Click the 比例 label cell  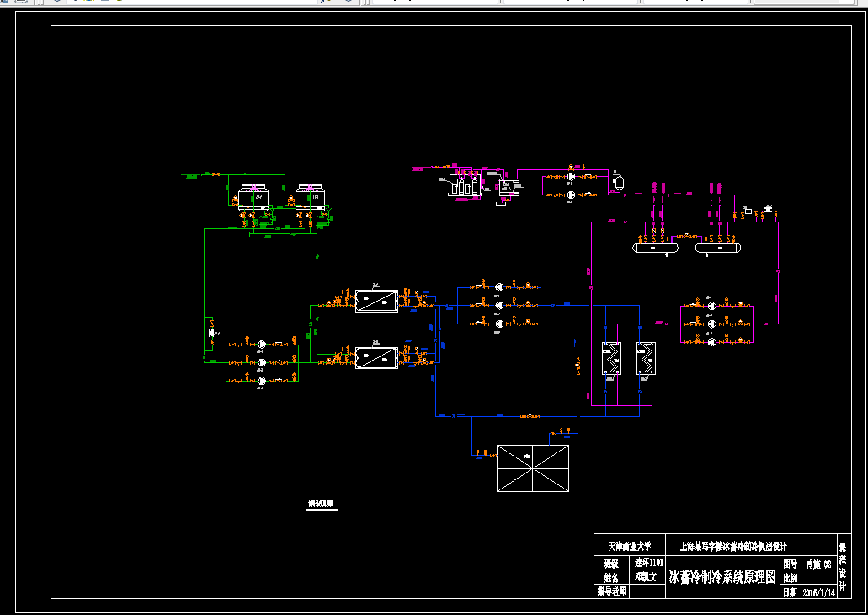click(x=790, y=578)
